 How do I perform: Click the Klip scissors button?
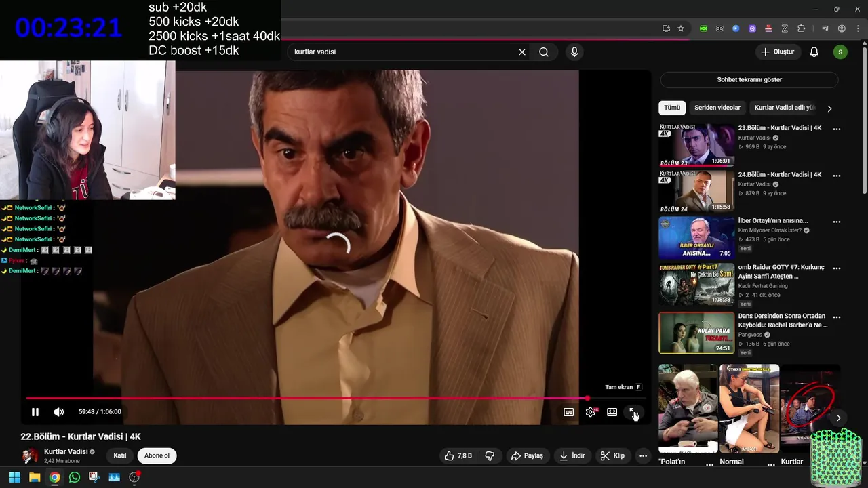click(x=612, y=455)
